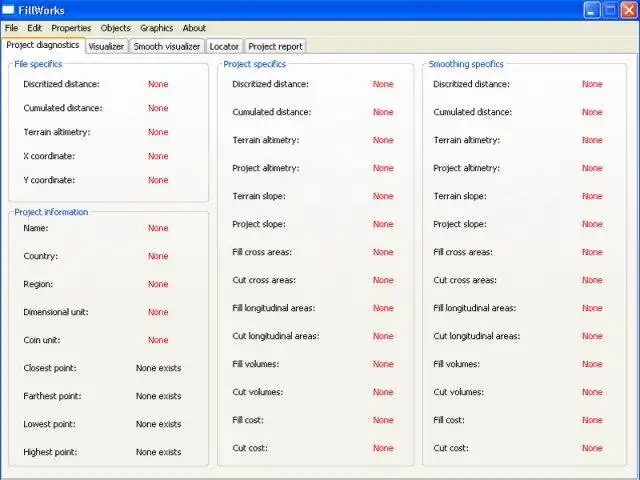Click the Smoothing specifics group title
This screenshot has width=640, height=480.
pos(466,64)
